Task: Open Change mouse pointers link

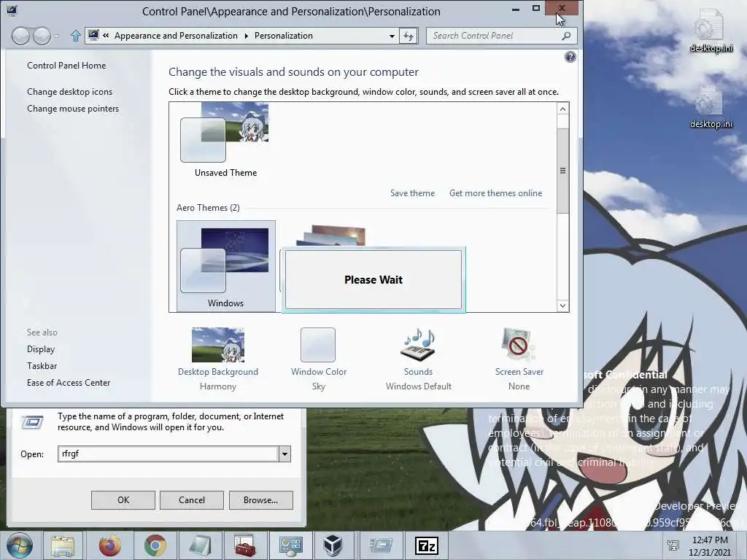Action: point(73,109)
